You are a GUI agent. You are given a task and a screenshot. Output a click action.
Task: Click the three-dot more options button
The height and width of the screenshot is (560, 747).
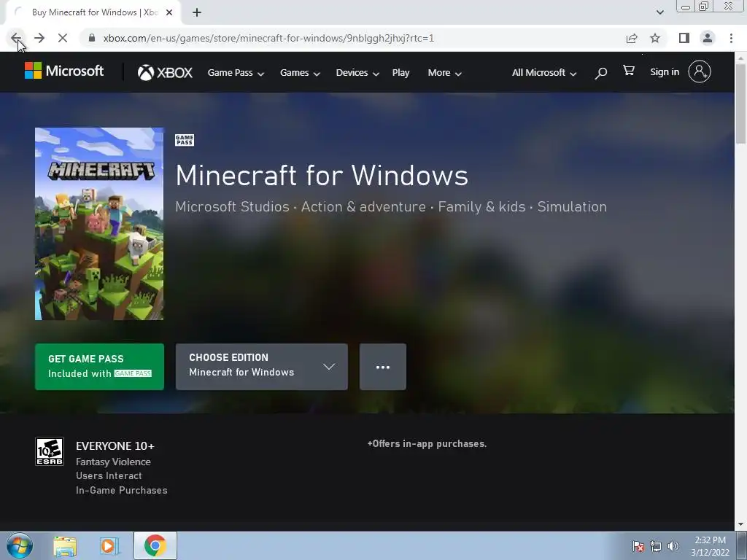tap(382, 367)
